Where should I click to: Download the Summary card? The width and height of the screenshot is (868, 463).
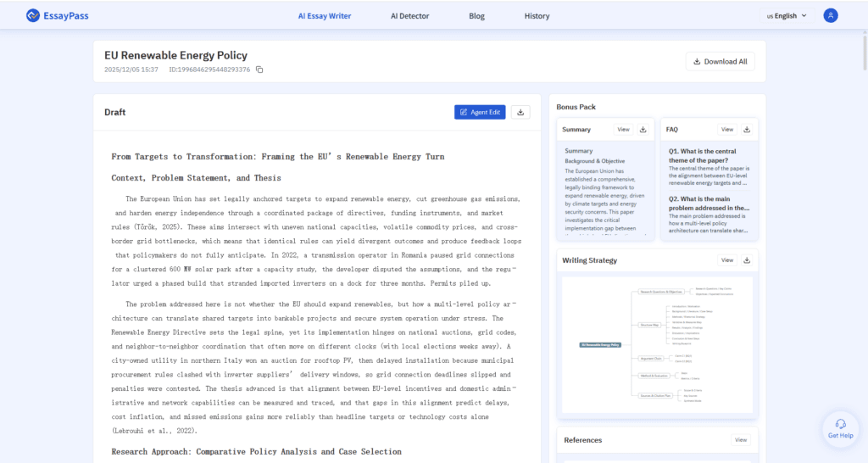[x=643, y=130]
